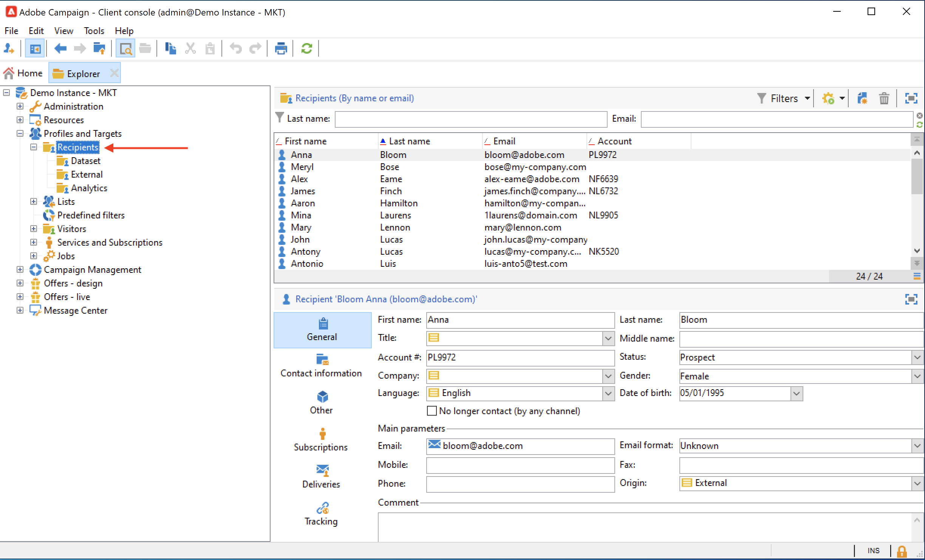Open the Status dropdown showing Prospect
The image size is (925, 560).
coord(917,357)
